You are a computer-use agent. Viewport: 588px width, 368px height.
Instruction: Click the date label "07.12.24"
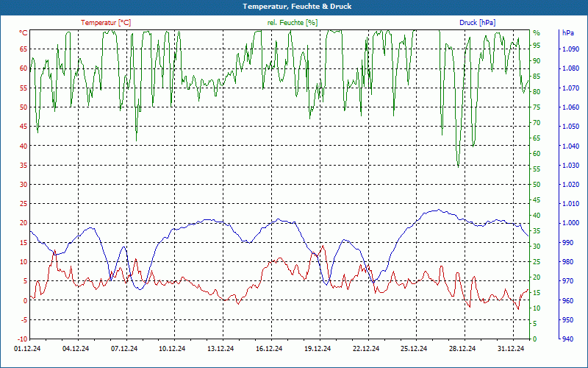124,348
